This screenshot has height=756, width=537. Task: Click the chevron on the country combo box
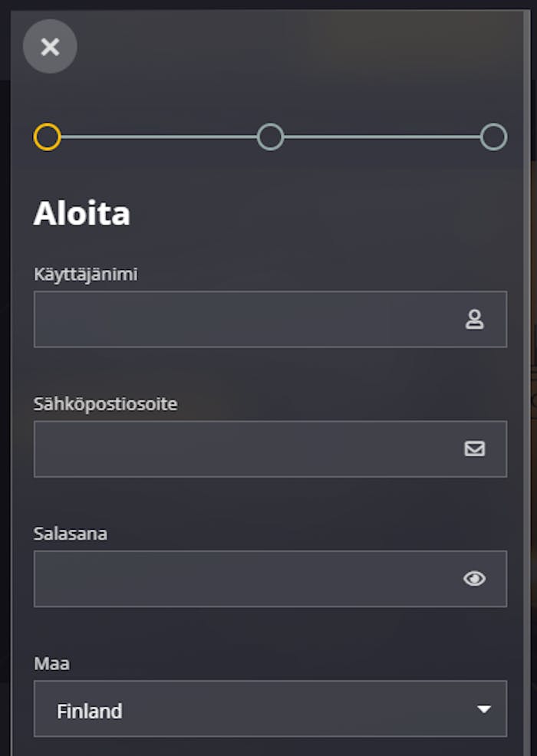(485, 709)
